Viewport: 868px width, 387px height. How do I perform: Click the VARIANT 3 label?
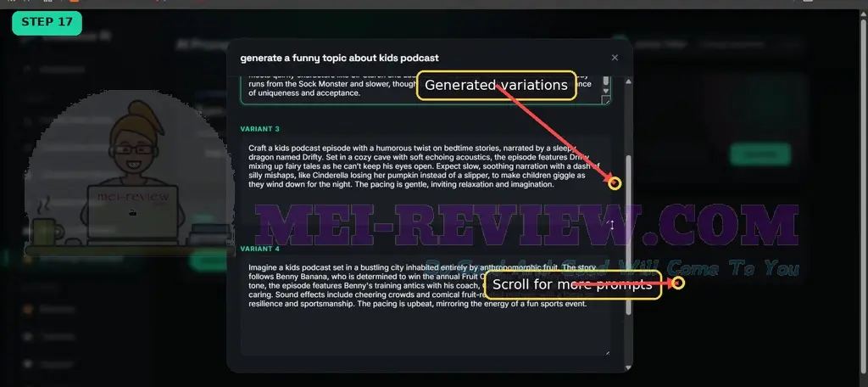point(259,129)
